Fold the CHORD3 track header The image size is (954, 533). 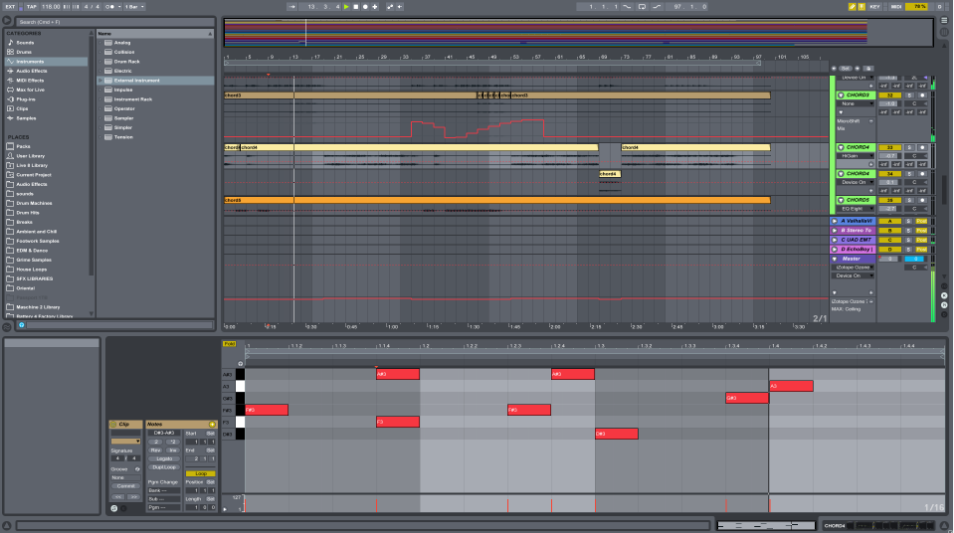tap(841, 96)
